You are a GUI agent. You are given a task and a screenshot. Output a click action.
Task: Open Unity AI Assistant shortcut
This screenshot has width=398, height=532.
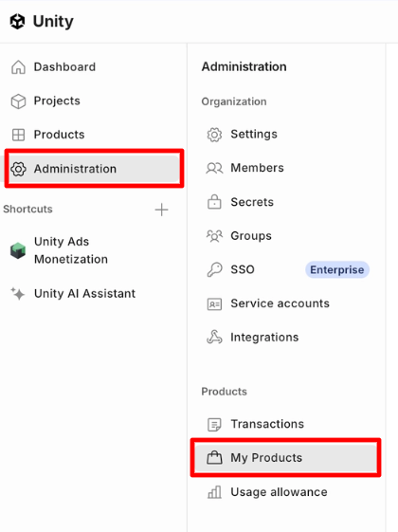pyautogui.click(x=84, y=293)
